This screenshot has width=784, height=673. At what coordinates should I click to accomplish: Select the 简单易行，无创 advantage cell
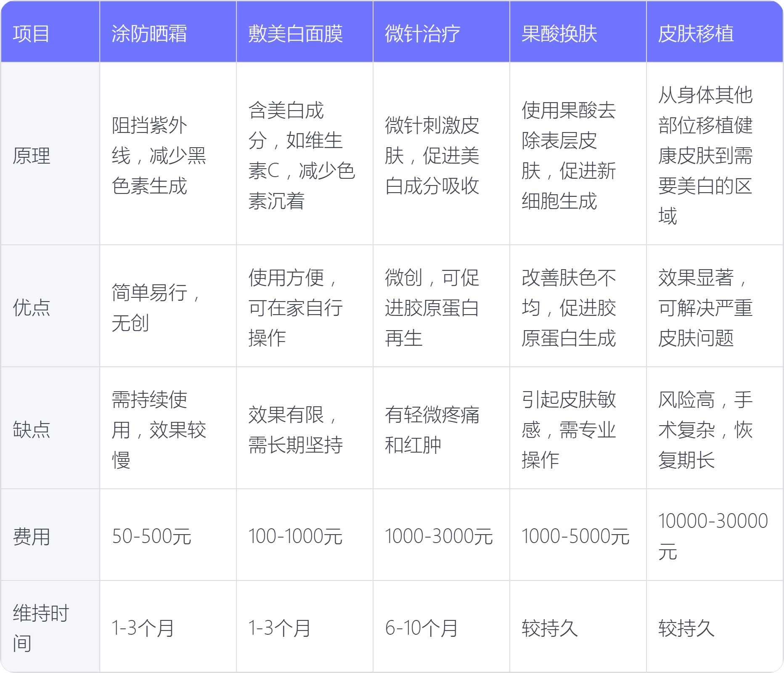click(156, 307)
